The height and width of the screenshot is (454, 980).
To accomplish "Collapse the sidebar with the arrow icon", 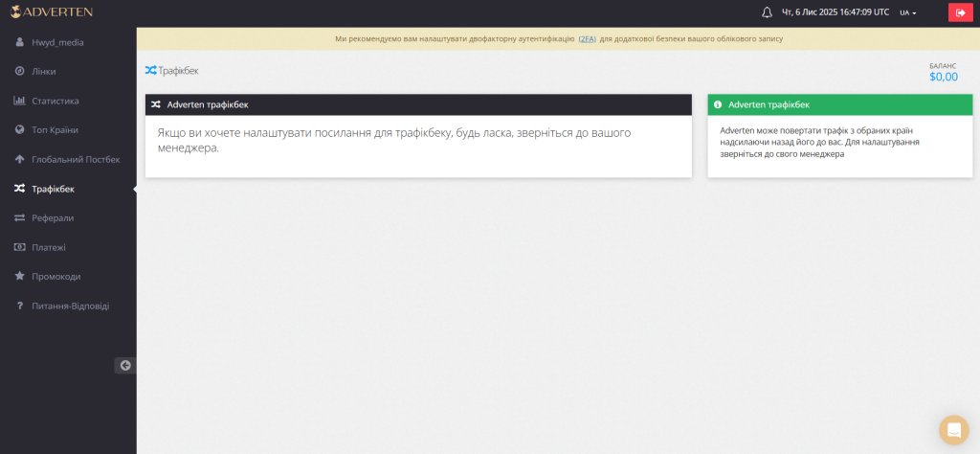I will [x=124, y=365].
